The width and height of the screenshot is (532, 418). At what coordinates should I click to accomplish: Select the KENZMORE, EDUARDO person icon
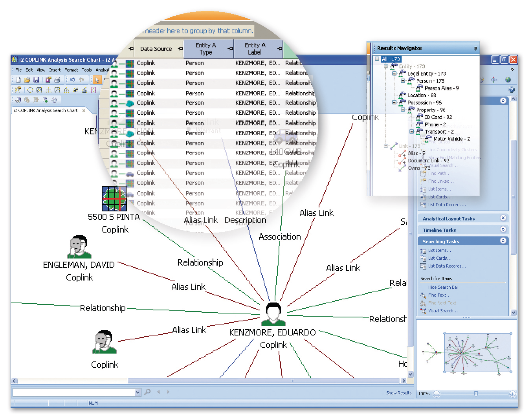click(273, 314)
